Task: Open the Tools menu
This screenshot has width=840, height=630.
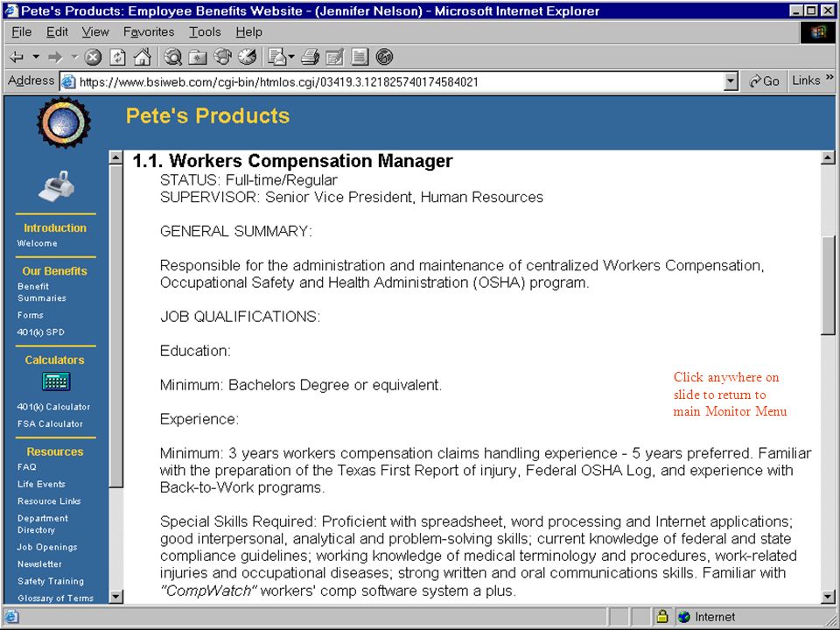Action: click(x=205, y=32)
